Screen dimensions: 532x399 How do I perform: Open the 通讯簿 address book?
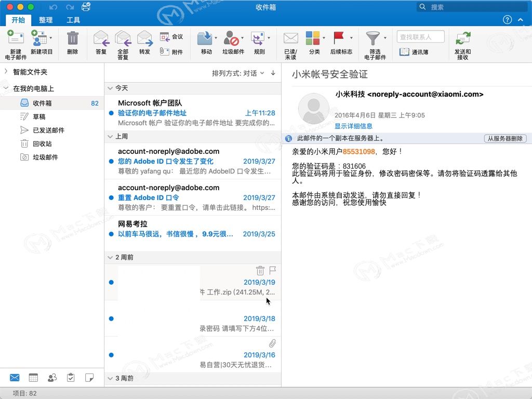pos(414,52)
